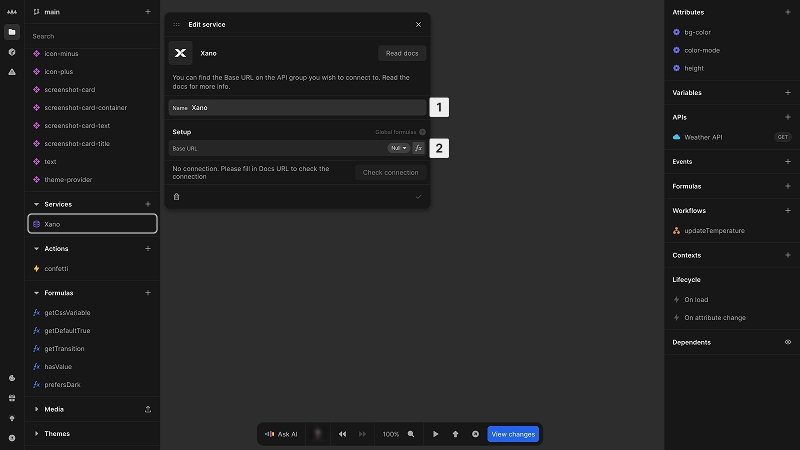Click the Xano logo icon in dialog
The height and width of the screenshot is (450, 800).
click(181, 53)
